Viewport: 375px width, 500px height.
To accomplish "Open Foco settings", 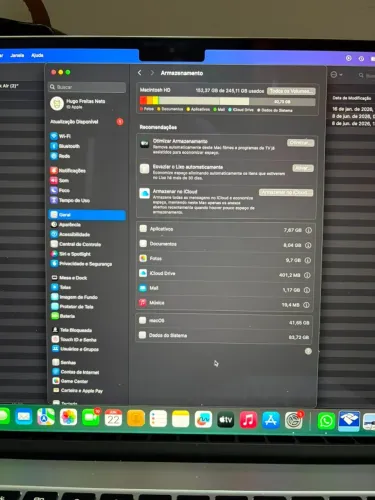I will click(x=60, y=190).
